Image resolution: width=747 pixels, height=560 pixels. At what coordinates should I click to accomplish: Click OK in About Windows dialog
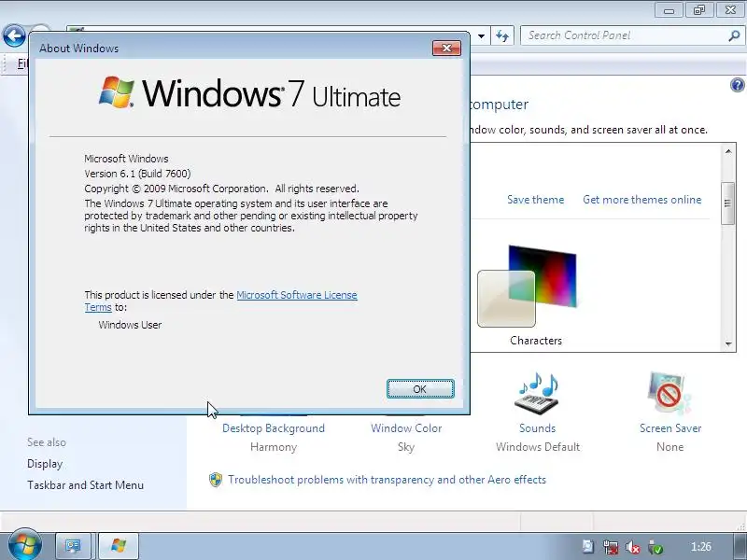(420, 389)
